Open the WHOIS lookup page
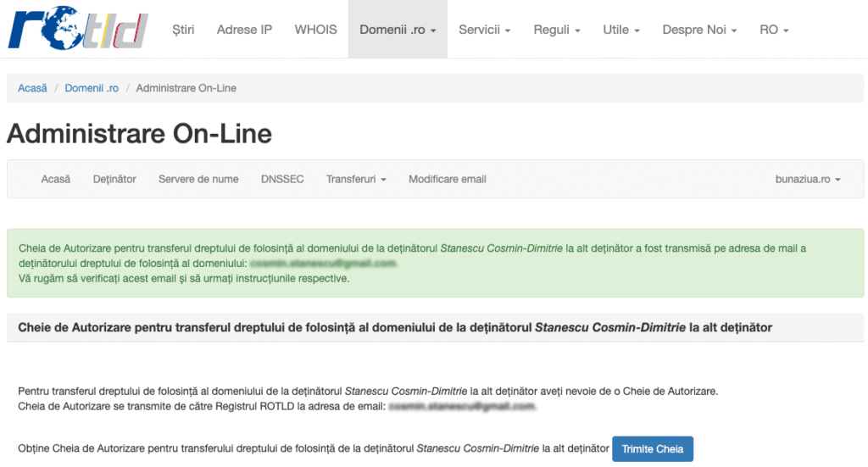 (315, 30)
